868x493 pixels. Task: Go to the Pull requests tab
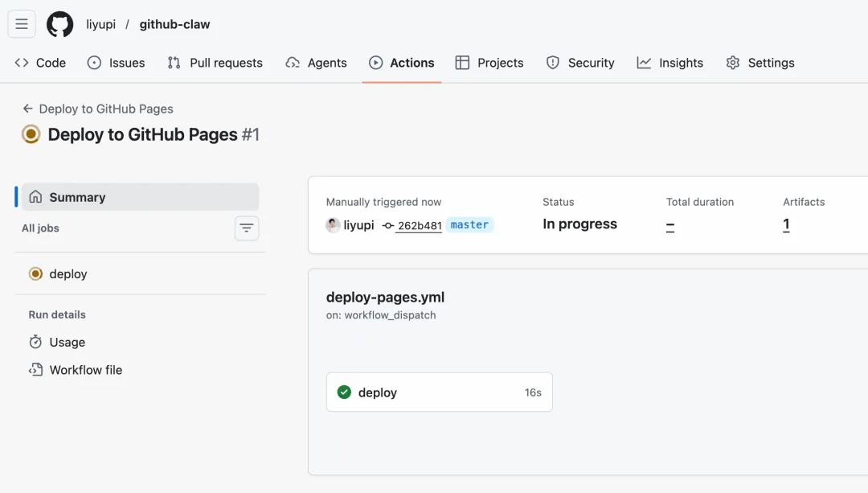[215, 63]
